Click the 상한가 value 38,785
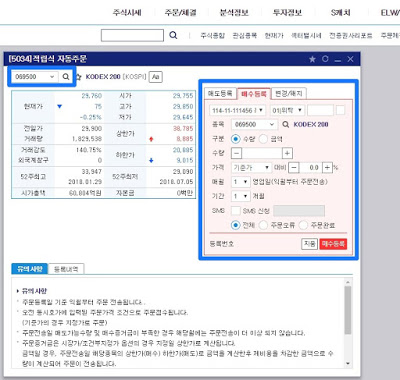400x380 pixels. coord(183,128)
